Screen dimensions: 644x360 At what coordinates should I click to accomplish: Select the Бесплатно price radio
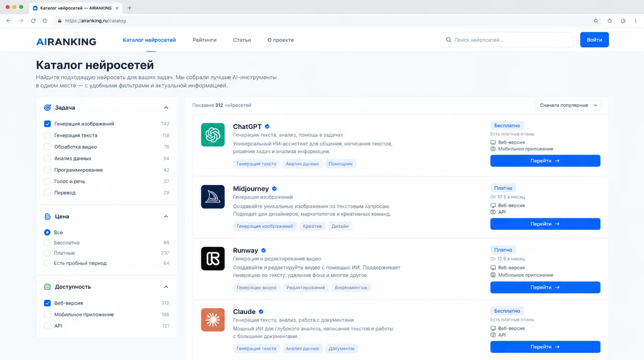tap(47, 243)
